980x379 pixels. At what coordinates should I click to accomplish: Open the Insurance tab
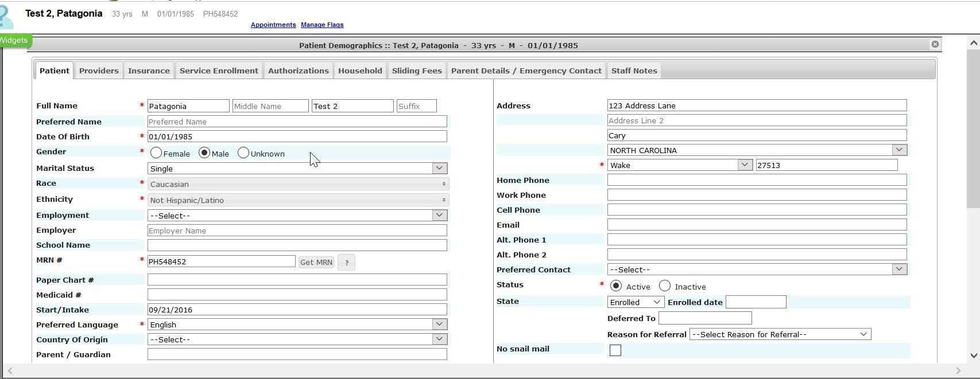[149, 71]
